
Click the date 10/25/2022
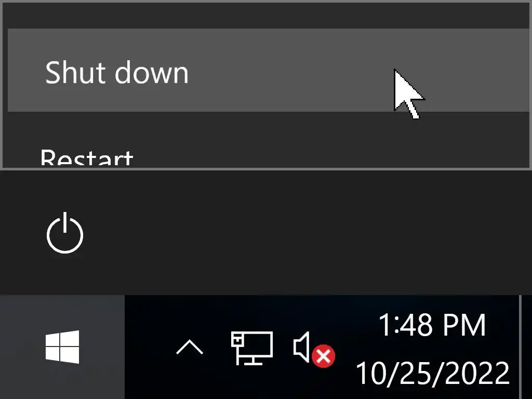point(432,372)
